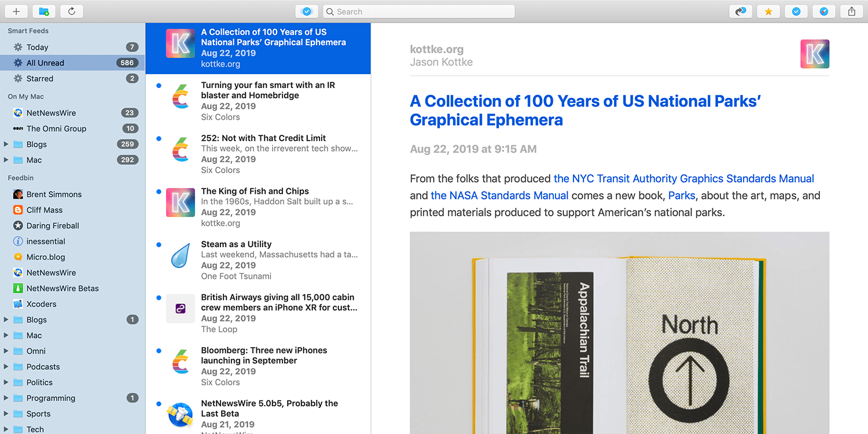The image size is (868, 434).
Task: Select the Today smart feed
Action: click(37, 47)
